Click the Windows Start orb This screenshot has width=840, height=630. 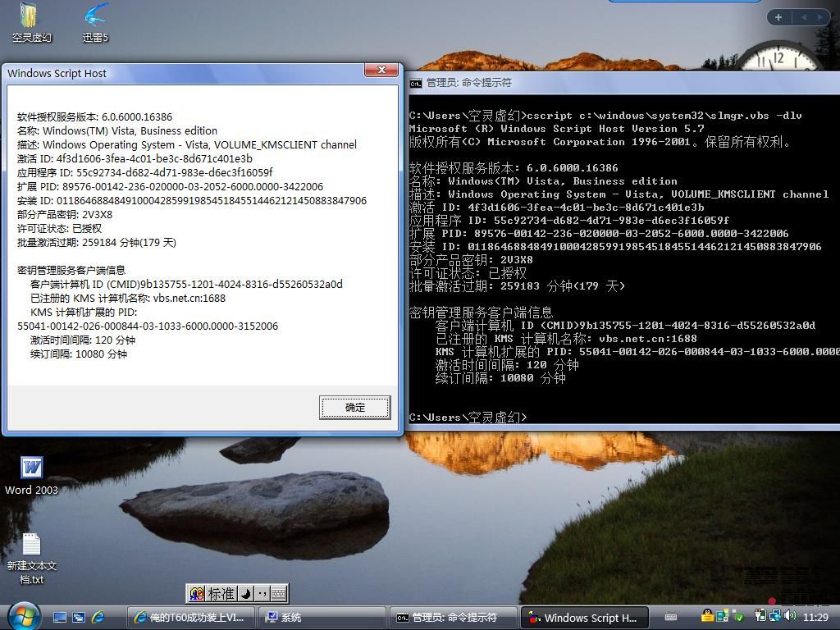click(x=23, y=616)
